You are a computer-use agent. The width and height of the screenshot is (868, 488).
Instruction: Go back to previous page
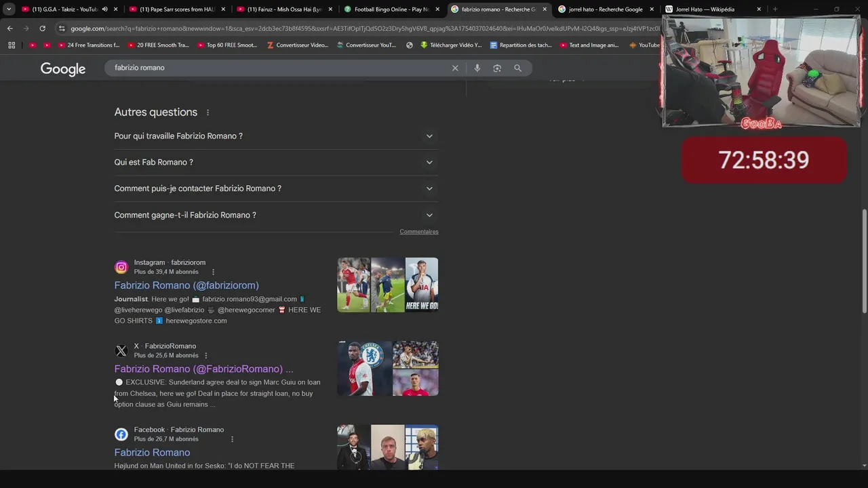[x=9, y=28]
